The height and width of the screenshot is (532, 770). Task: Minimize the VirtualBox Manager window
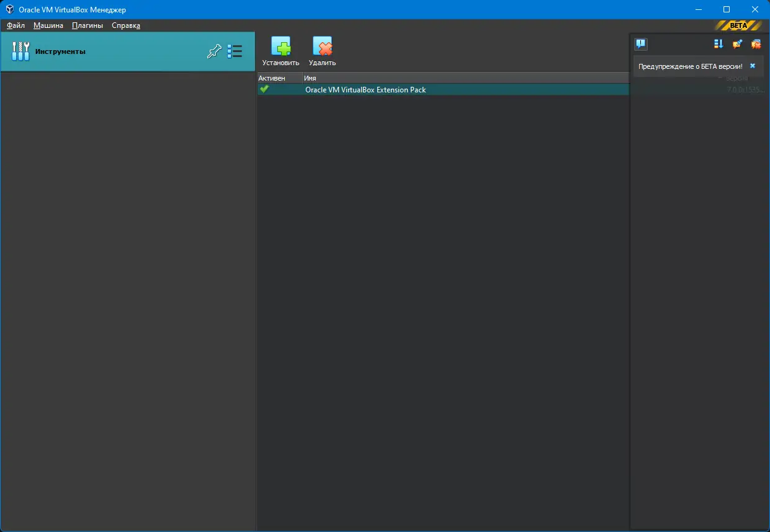click(x=698, y=9)
